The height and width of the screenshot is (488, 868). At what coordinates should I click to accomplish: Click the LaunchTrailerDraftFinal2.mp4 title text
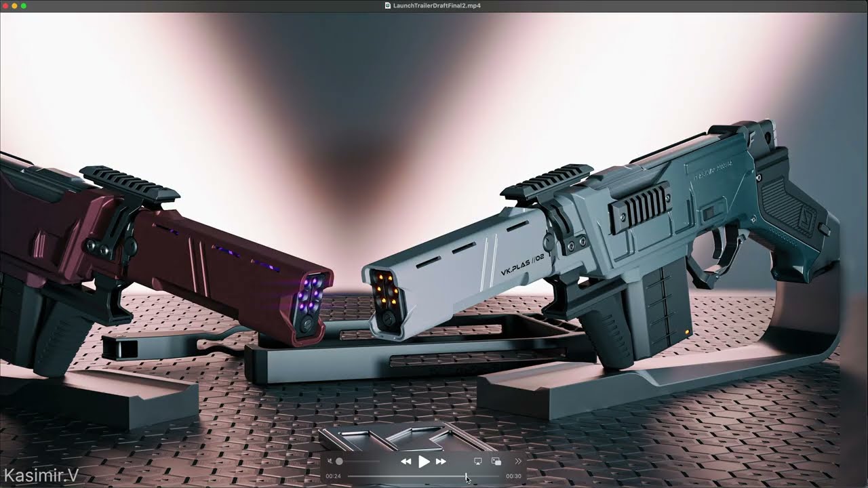click(x=437, y=5)
